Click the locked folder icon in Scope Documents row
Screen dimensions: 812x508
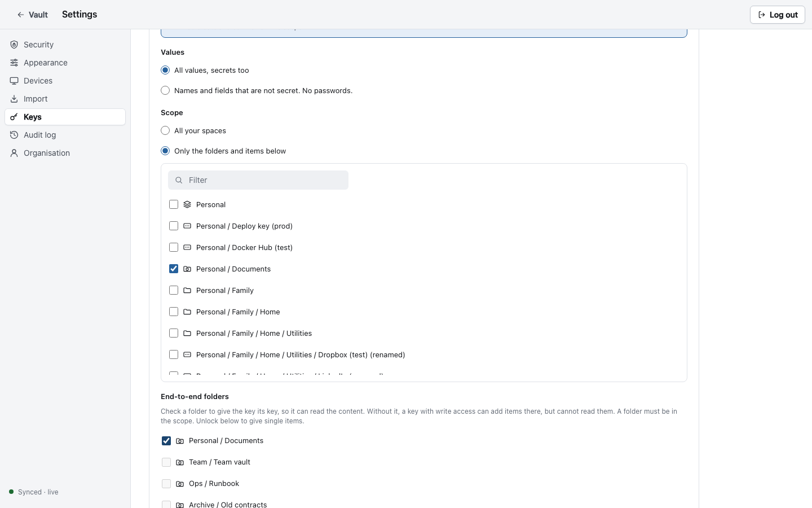pyautogui.click(x=187, y=269)
